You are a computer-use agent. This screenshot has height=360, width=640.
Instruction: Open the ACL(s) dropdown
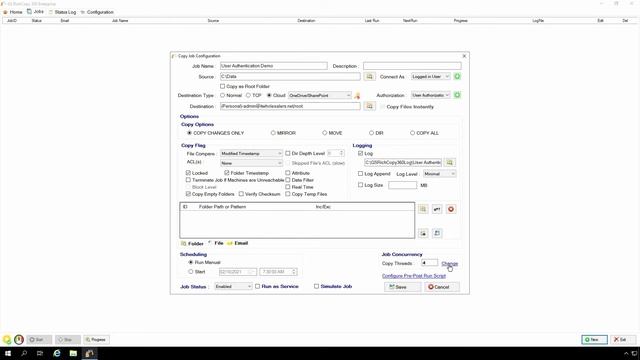(x=251, y=163)
